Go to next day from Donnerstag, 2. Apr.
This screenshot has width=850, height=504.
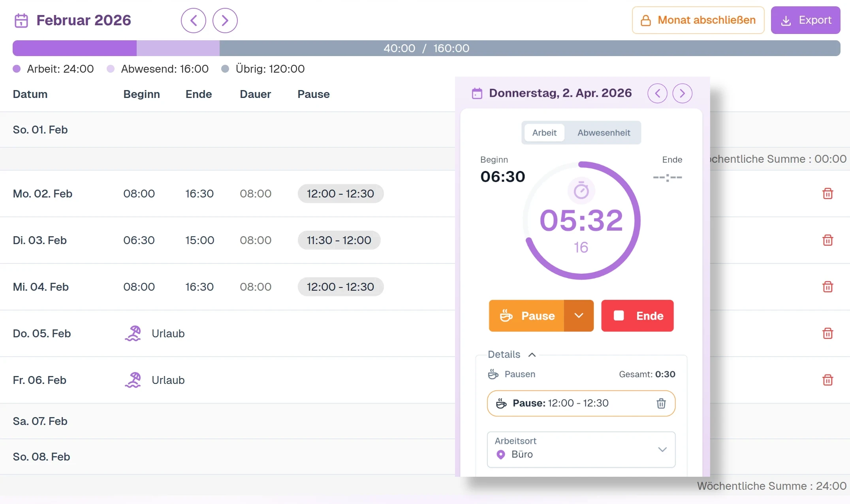click(x=683, y=93)
